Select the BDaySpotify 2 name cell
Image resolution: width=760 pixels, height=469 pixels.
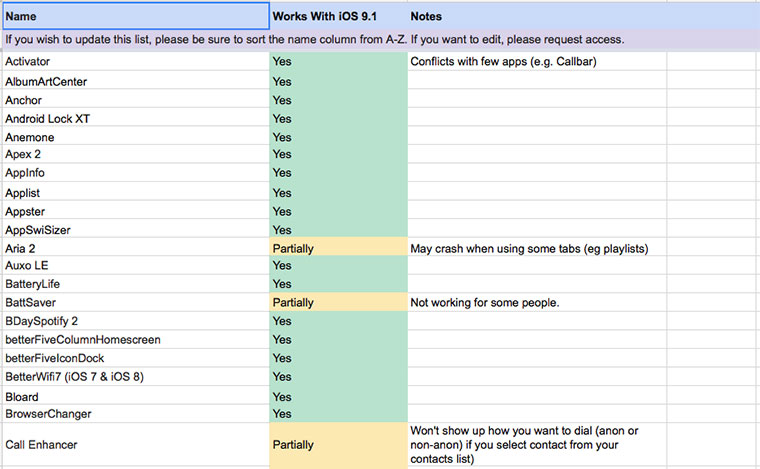(x=136, y=321)
